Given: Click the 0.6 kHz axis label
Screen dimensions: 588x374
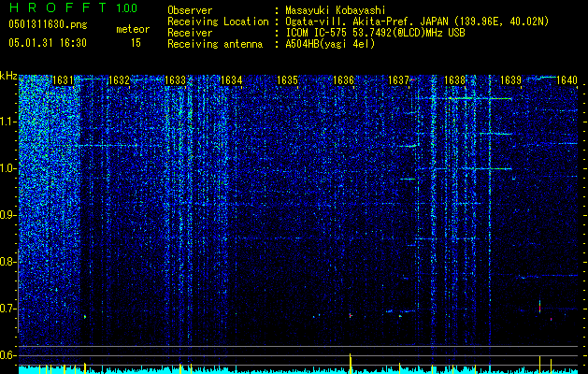Looking at the screenshot, I should [x=8, y=355].
